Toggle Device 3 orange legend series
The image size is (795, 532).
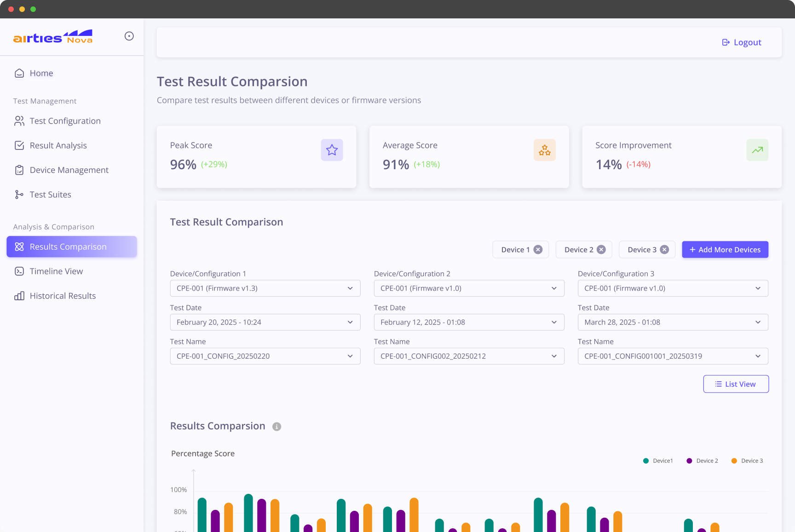click(747, 461)
